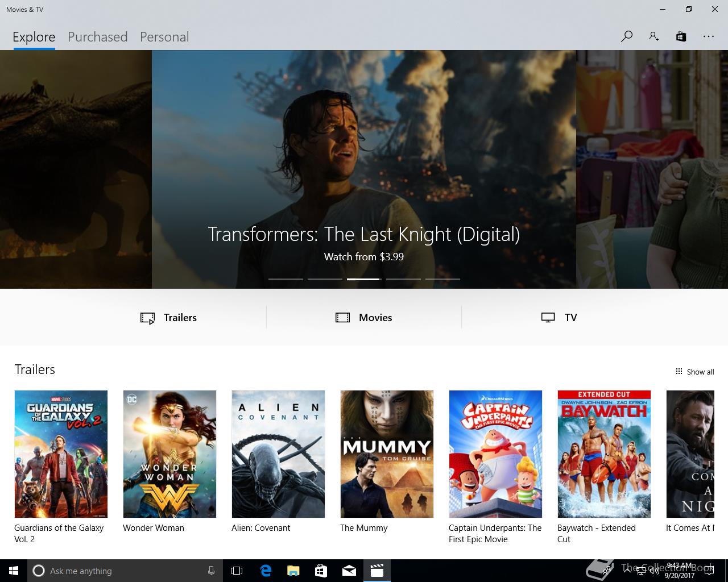Click 'The Mummy' title text
Viewport: 728px width, 582px height.
coord(364,528)
